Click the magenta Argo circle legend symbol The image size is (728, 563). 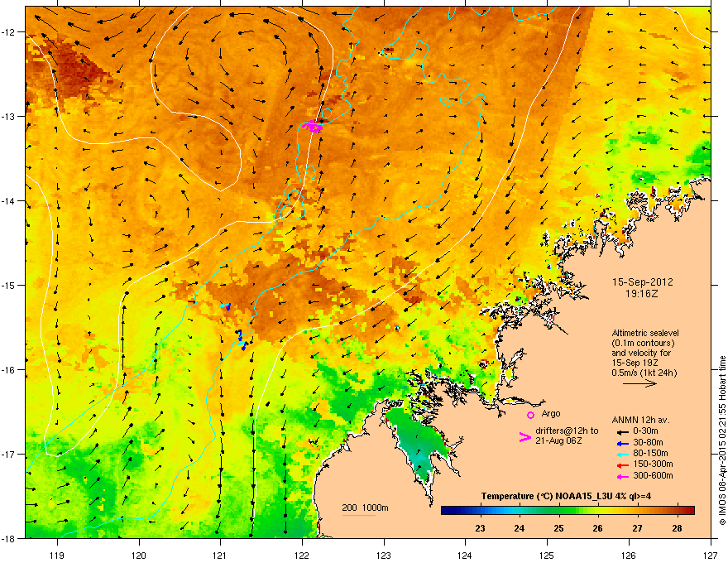[x=530, y=415]
